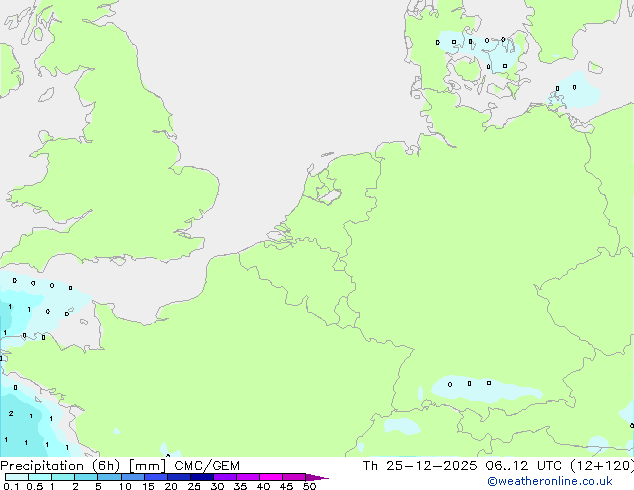The width and height of the screenshot is (634, 490).
Task: Click the light-blue precipitation patch over southern Germany
Action: 485,390
